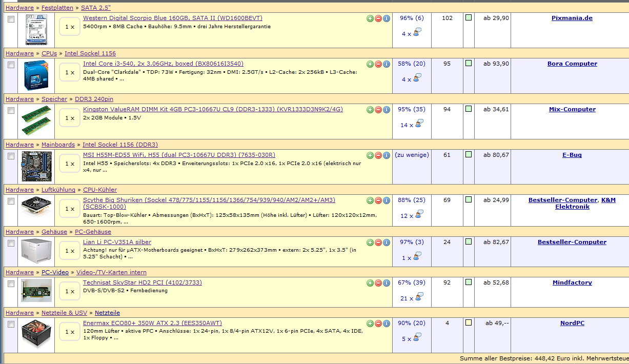Open Netzteile & USV breadcrumb
Screen dimensions: 629x364
coord(65,313)
